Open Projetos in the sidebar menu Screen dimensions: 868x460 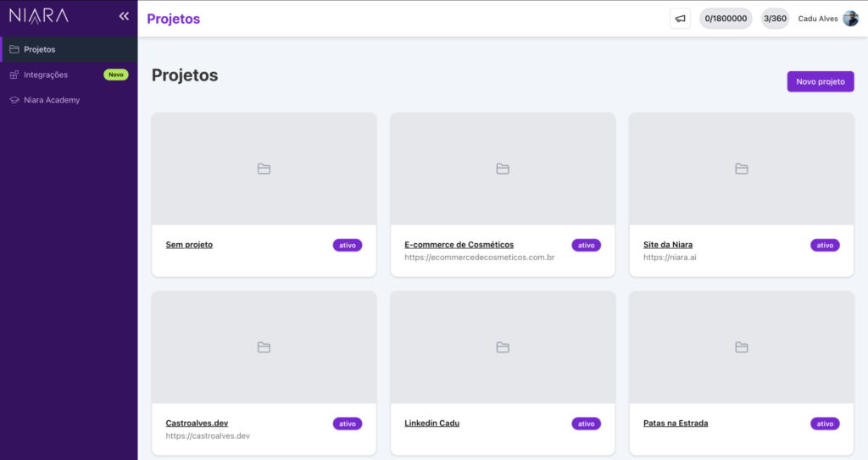(39, 49)
